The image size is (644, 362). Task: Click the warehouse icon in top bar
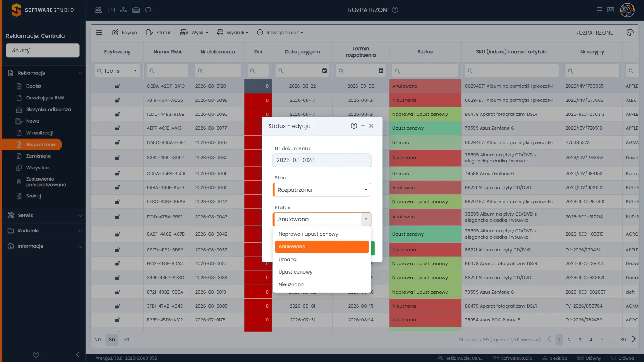pyautogui.click(x=136, y=10)
